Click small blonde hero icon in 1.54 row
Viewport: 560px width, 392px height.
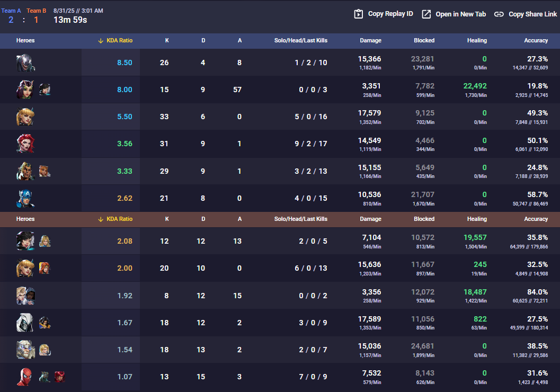tap(45, 350)
